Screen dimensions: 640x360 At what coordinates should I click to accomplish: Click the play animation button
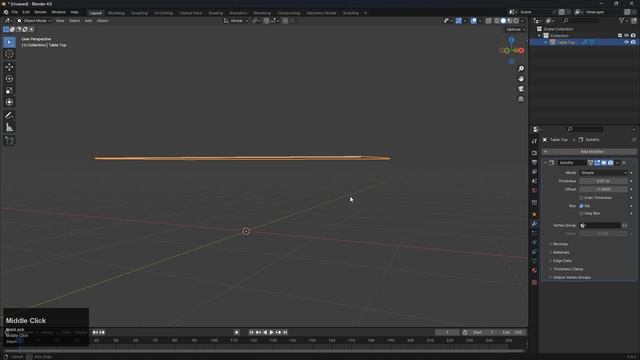(271, 333)
